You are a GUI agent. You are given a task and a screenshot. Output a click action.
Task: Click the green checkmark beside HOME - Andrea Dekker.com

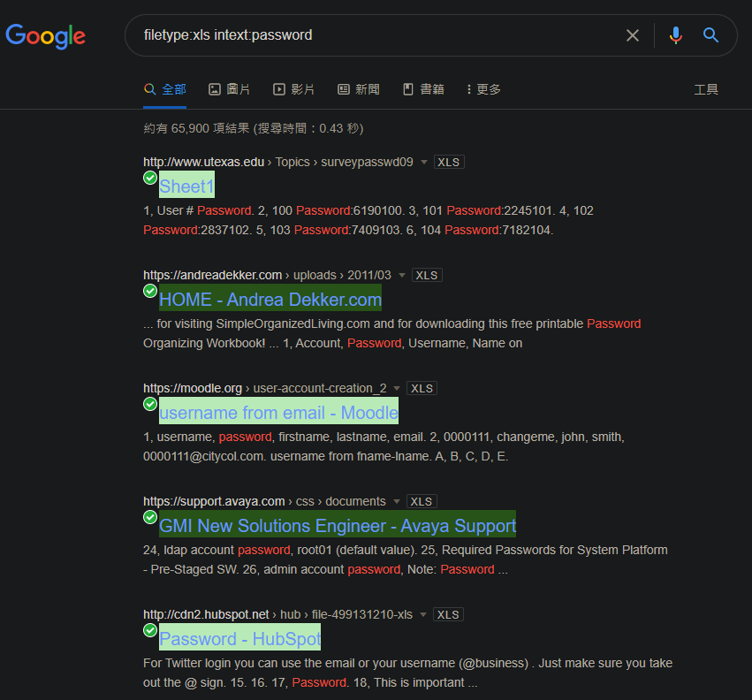(x=150, y=291)
